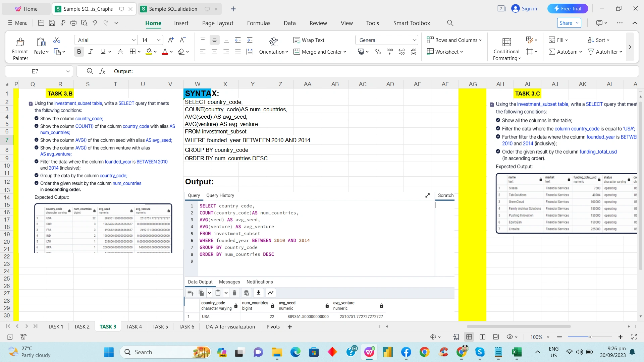The height and width of the screenshot is (362, 644).
Task: Apply Merge and Center
Action: (318, 52)
